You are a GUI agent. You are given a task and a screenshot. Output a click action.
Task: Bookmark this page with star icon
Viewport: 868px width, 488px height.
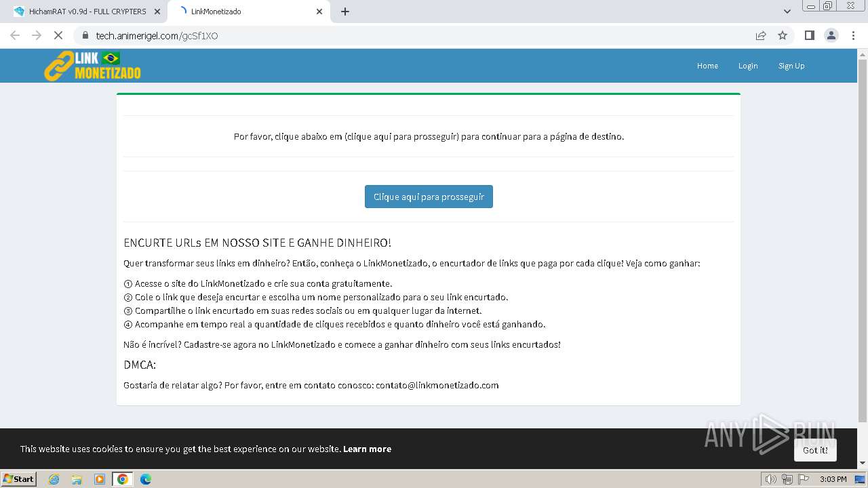coord(783,35)
